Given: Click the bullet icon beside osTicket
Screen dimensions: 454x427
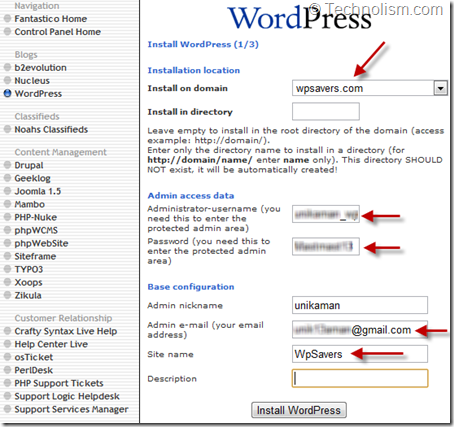Looking at the screenshot, I should click(7, 357).
